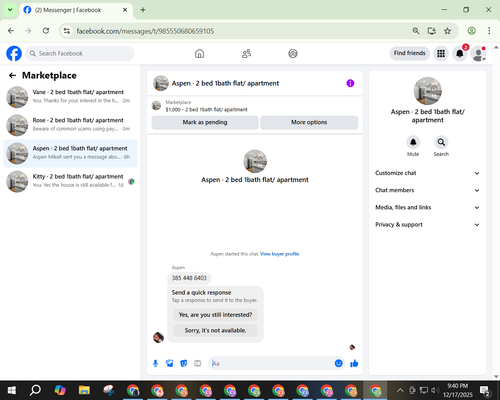
Task: Click the large apartment photo in right panel
Action: click(427, 91)
